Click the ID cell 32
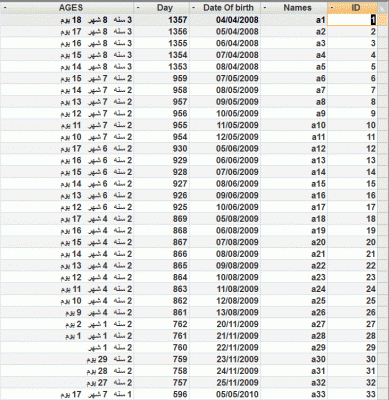 click(x=352, y=382)
